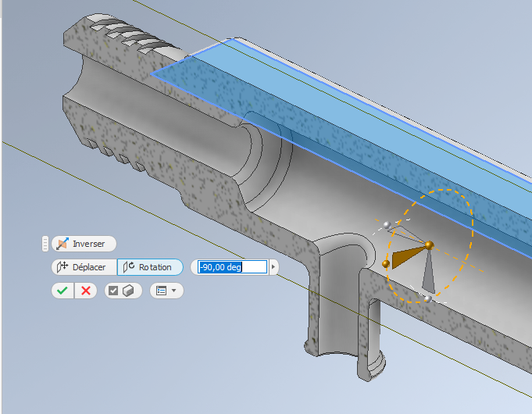Click the orange sphere on dashed ring
The image size is (532, 414).
(x=386, y=264)
